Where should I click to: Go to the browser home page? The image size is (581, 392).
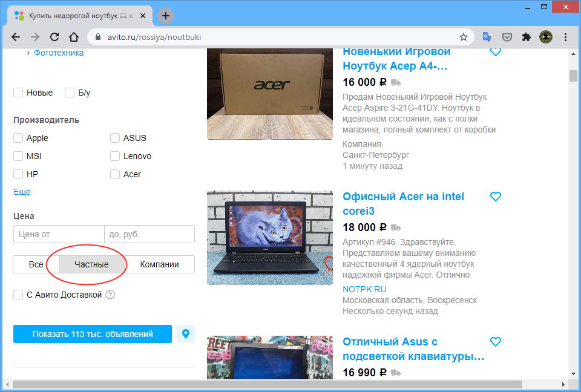pos(74,37)
